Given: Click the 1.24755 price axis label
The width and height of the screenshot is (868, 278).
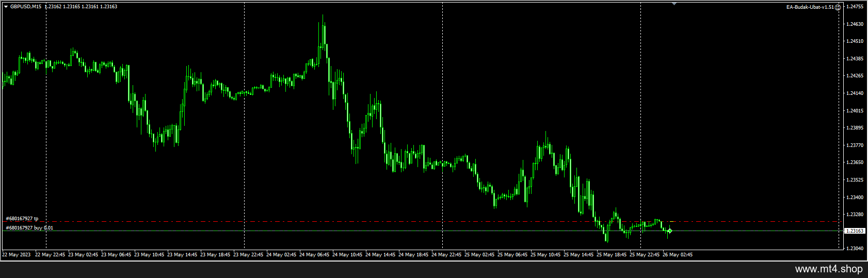Looking at the screenshot, I should (x=855, y=7).
